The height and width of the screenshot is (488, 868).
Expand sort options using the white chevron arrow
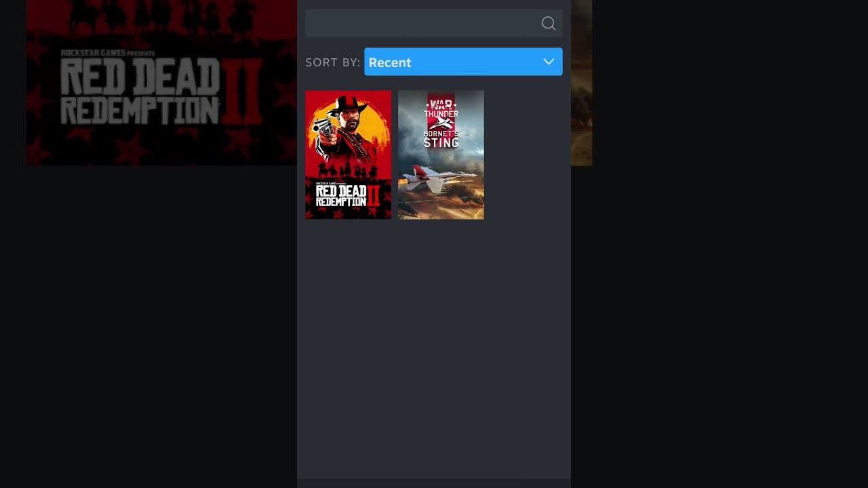(x=549, y=62)
